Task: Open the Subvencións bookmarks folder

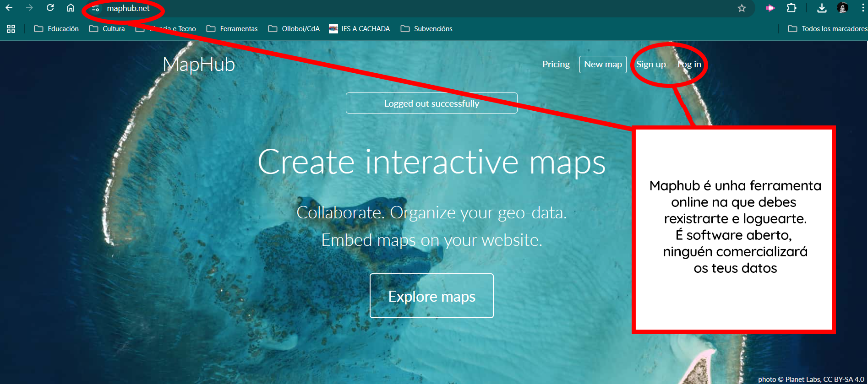Action: 426,29
